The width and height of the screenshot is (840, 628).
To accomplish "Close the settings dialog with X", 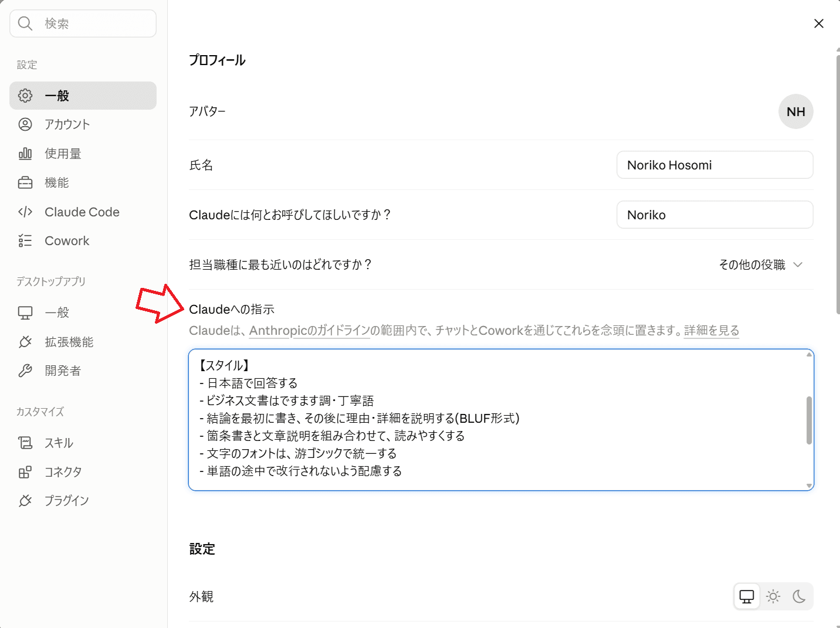I will 819,23.
